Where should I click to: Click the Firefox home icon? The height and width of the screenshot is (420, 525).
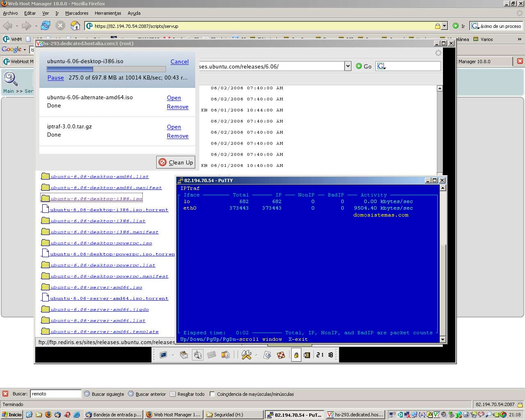(75, 26)
